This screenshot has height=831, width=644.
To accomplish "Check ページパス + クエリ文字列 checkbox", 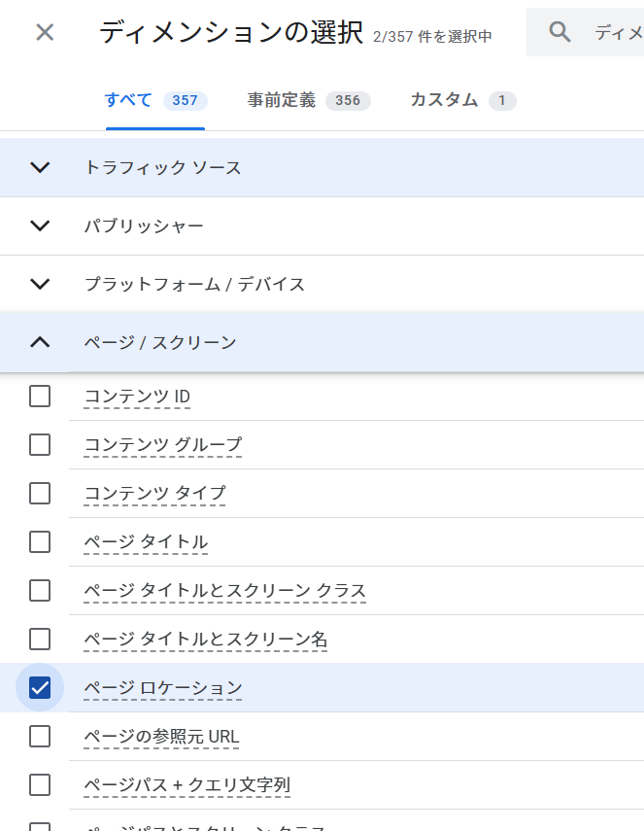I will 40,784.
